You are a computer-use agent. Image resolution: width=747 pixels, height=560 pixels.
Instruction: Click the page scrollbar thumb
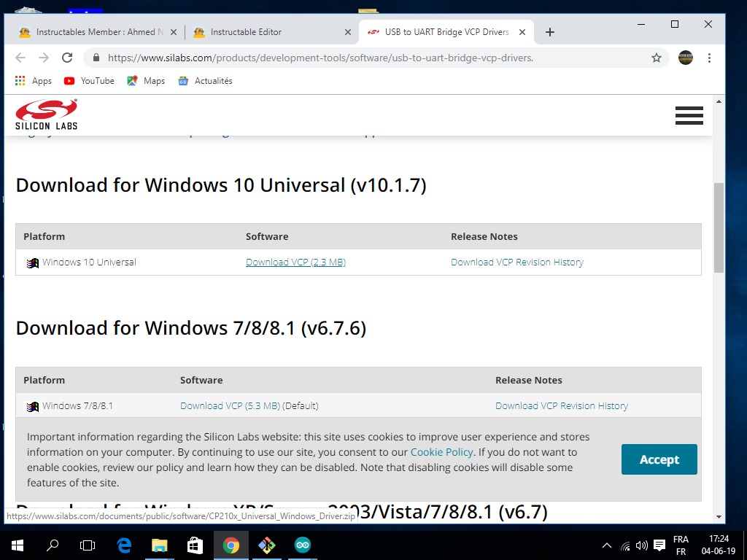coord(719,227)
